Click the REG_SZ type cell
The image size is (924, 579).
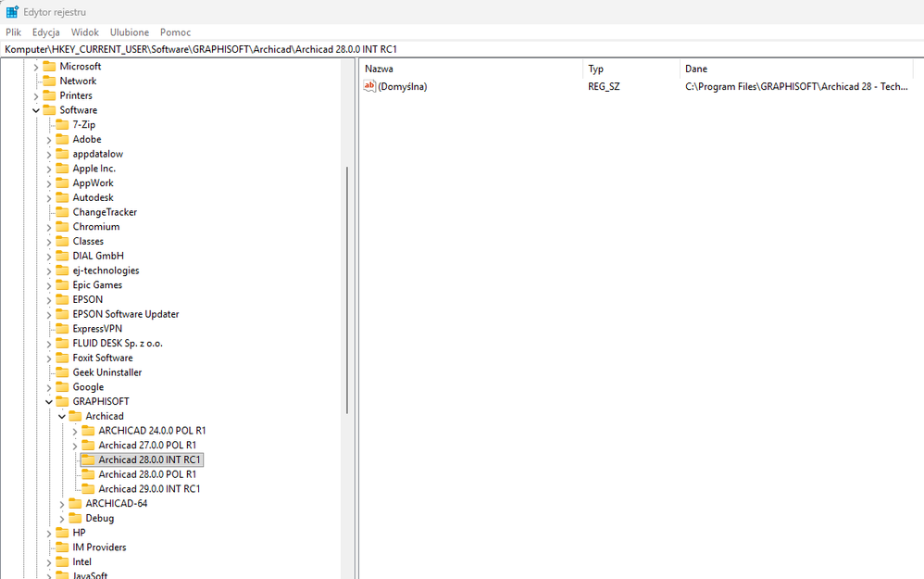[604, 87]
